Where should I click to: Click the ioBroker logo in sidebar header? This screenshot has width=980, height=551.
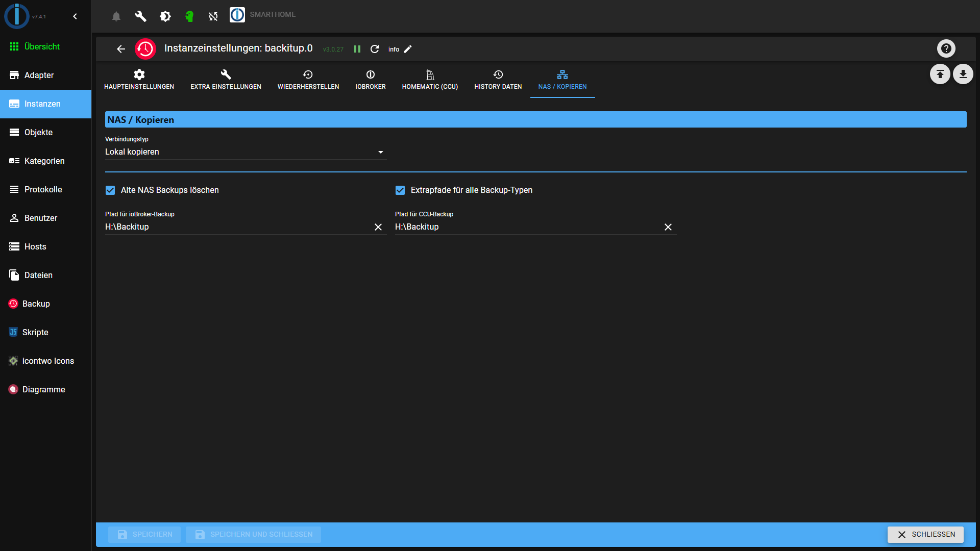17,16
